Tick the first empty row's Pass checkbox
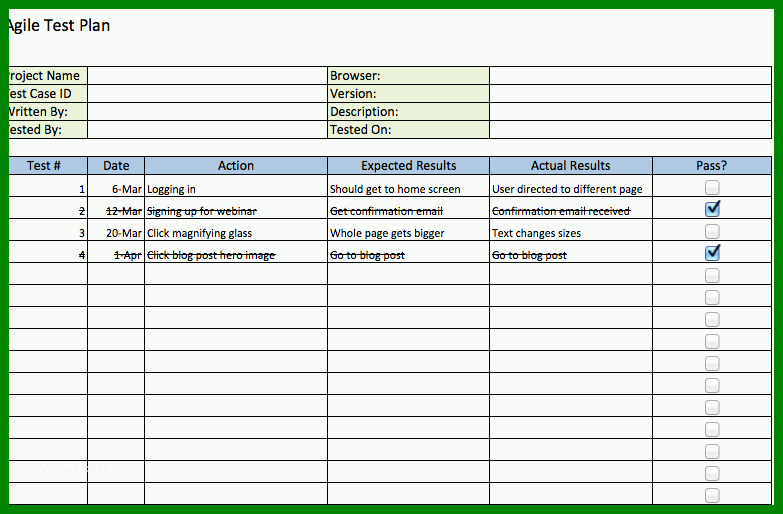This screenshot has height=514, width=783. coord(712,276)
